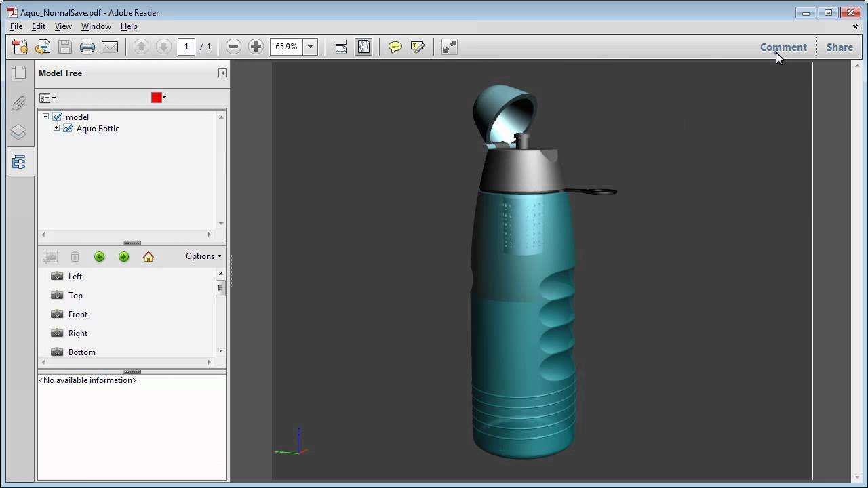Click the zoom in plus button
The height and width of the screenshot is (488, 868).
[x=256, y=47]
